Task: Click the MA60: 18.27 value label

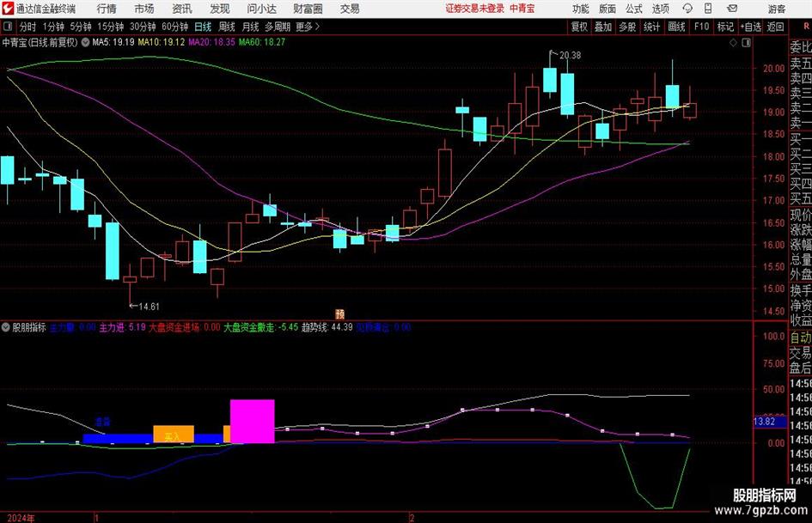Action: pyautogui.click(x=262, y=42)
